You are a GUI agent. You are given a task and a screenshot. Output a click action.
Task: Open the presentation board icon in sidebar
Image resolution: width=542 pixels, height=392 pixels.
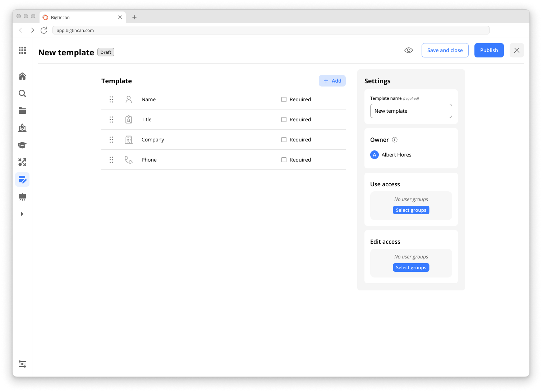(x=22, y=197)
